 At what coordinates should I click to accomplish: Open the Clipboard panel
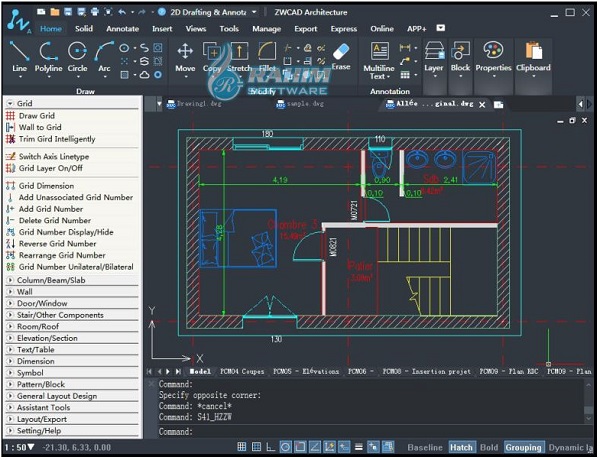pos(532,56)
